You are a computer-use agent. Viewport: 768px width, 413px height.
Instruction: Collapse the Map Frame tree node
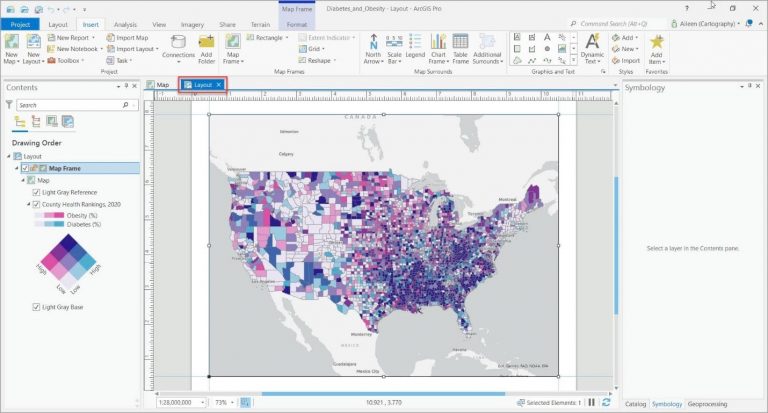click(x=17, y=168)
